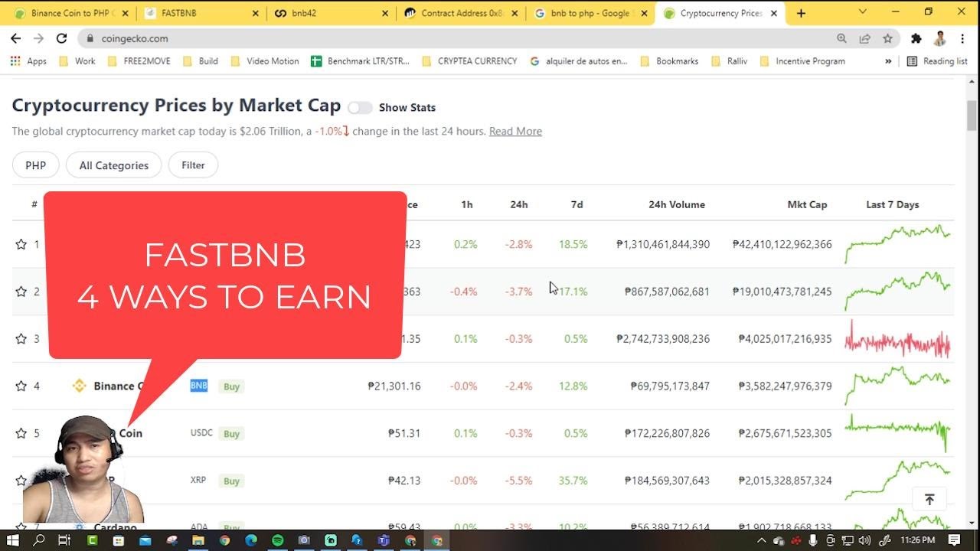
Task: Click Buy next to USDC
Action: pos(232,434)
